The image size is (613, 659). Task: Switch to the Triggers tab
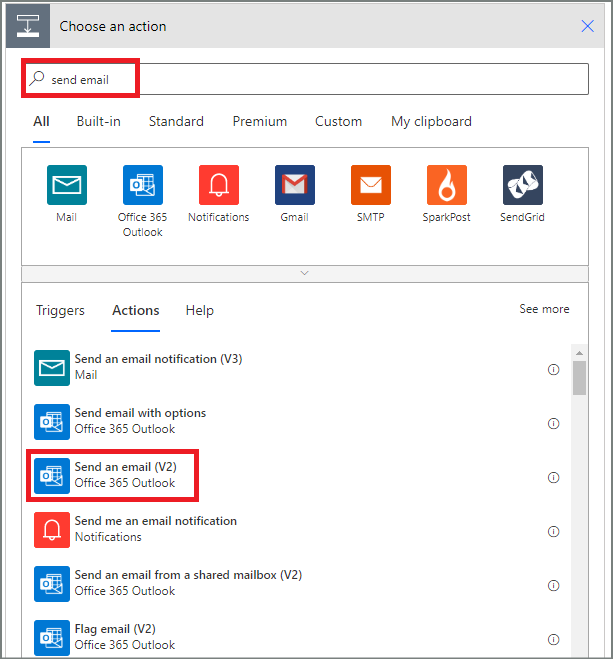coord(60,310)
